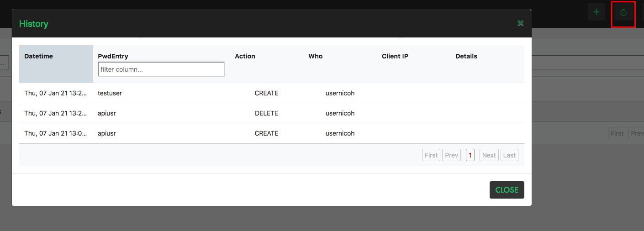Click the Next pagination button
The height and width of the screenshot is (231, 644).
489,155
